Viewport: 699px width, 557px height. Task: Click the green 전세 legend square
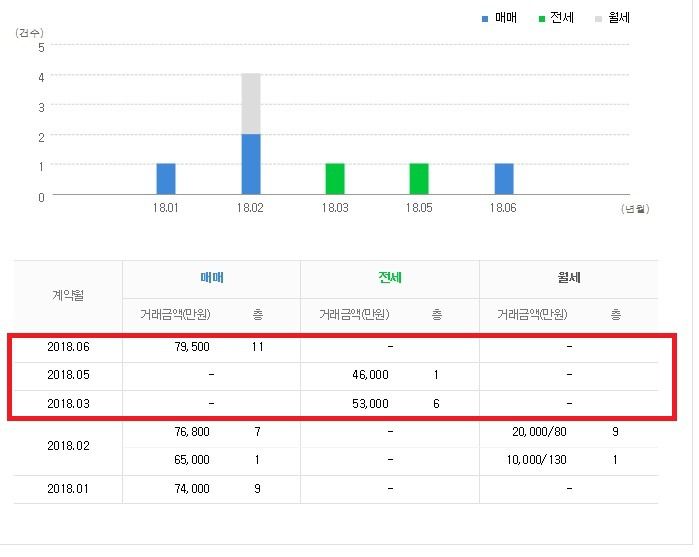pos(542,19)
